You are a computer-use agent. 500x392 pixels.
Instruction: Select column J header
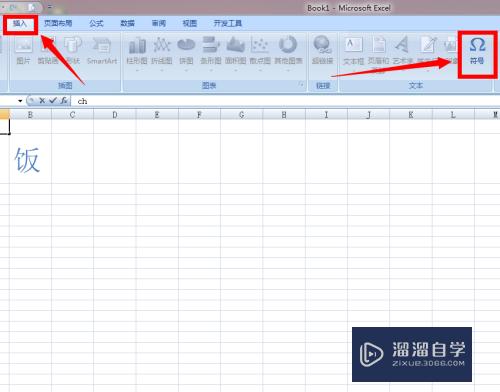[369, 115]
